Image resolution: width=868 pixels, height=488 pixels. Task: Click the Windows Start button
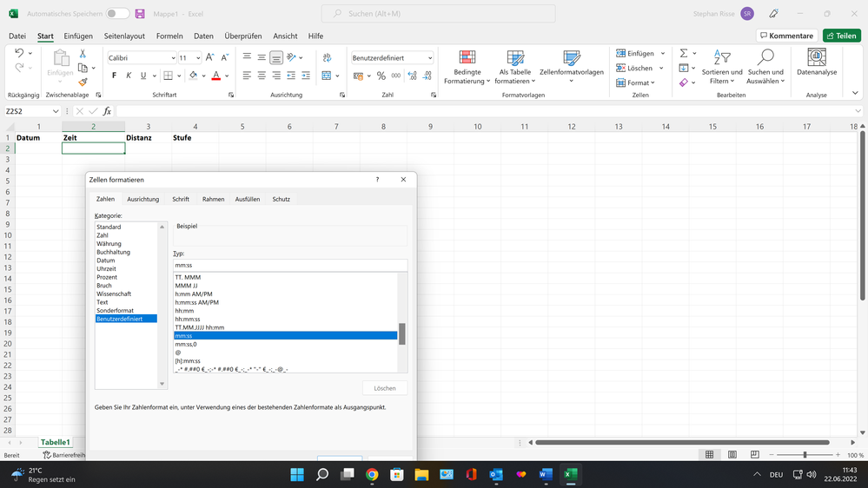[x=297, y=474]
